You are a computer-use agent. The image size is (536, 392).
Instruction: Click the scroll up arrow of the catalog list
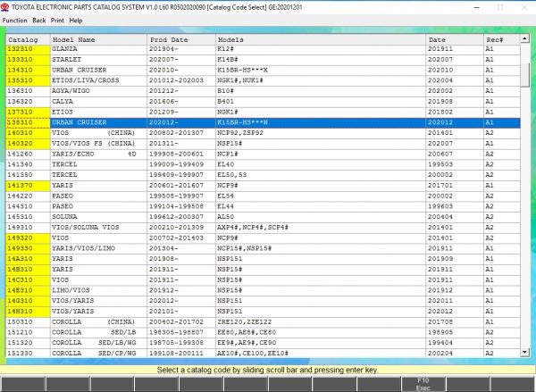click(x=524, y=38)
